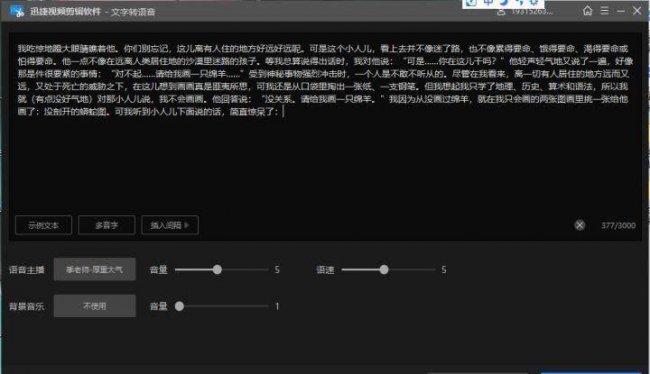Click the 语速 label
This screenshot has width=650, height=374.
coord(325,270)
